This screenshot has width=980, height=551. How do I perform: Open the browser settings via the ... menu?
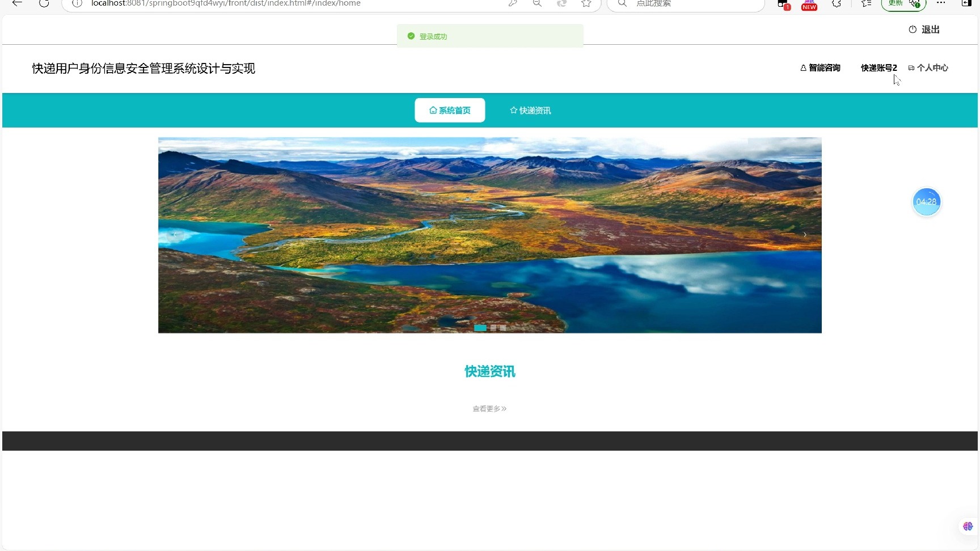tap(941, 4)
